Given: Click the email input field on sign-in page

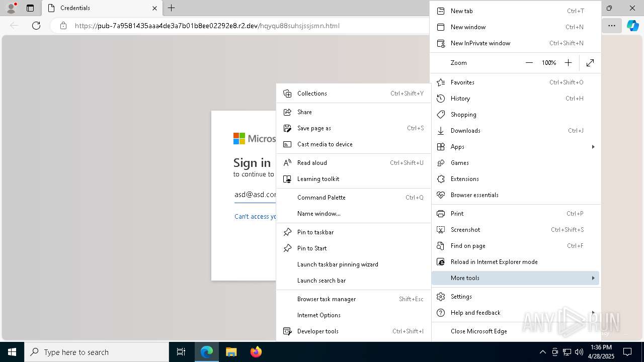Looking at the screenshot, I should 255,195.
